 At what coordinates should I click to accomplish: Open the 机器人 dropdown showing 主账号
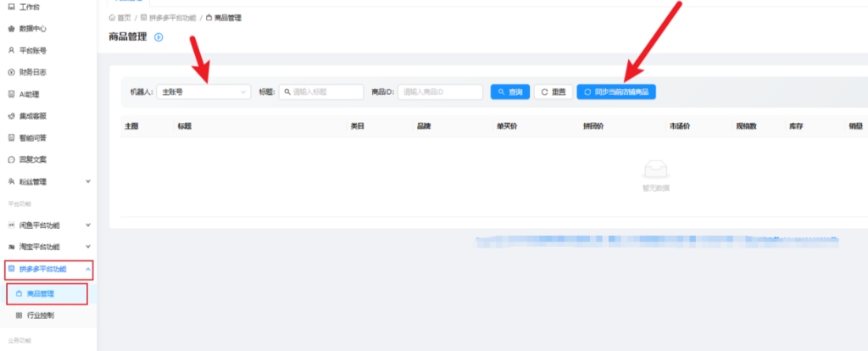coord(203,92)
